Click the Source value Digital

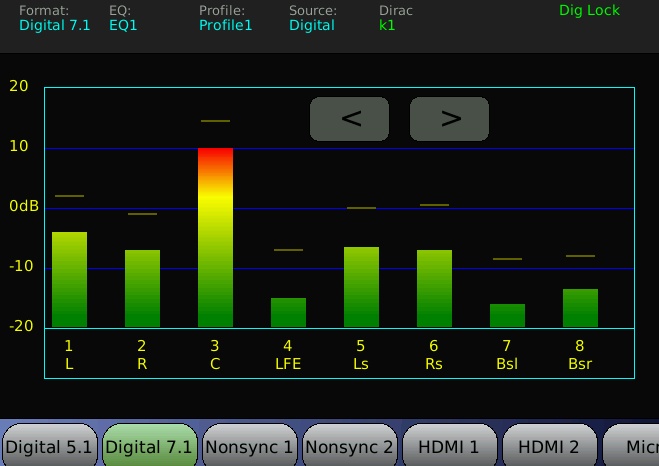pyautogui.click(x=312, y=25)
